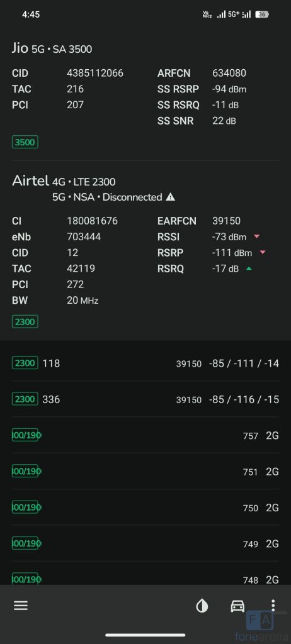Activate drive mode car icon

[x=237, y=606]
